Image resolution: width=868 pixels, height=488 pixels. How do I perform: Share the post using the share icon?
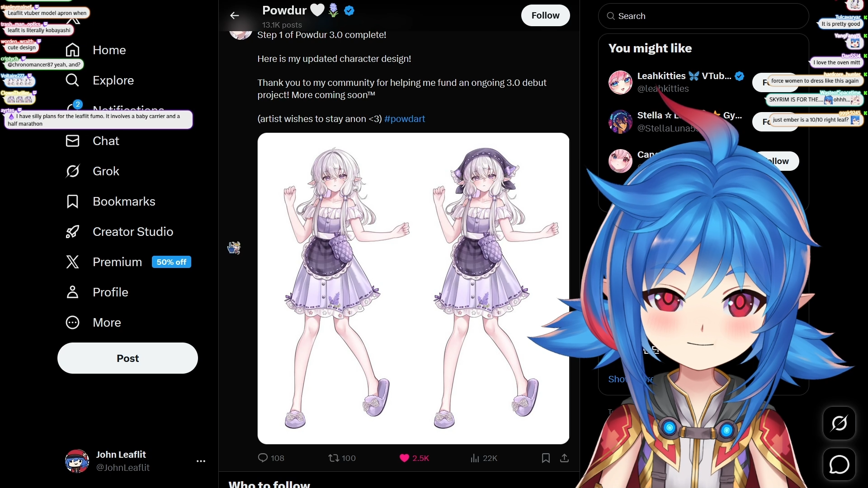(x=565, y=458)
